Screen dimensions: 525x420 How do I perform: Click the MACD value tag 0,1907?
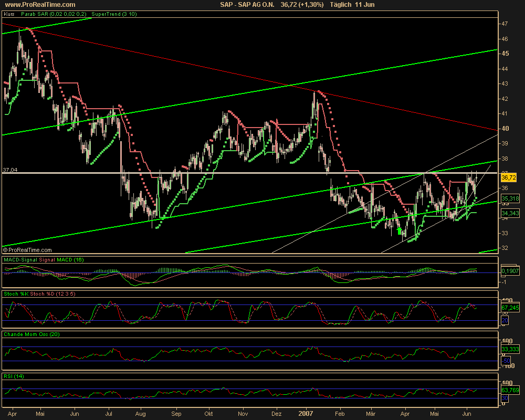point(510,271)
